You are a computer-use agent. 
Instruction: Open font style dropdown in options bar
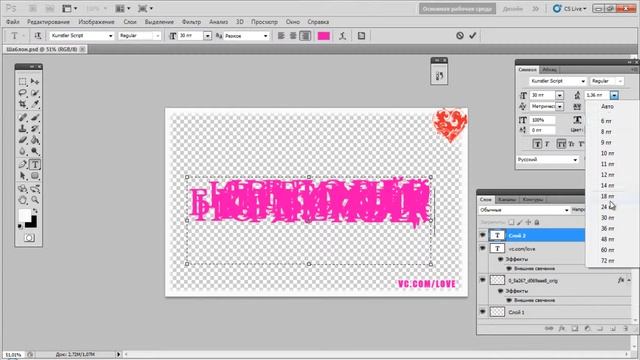(x=158, y=36)
